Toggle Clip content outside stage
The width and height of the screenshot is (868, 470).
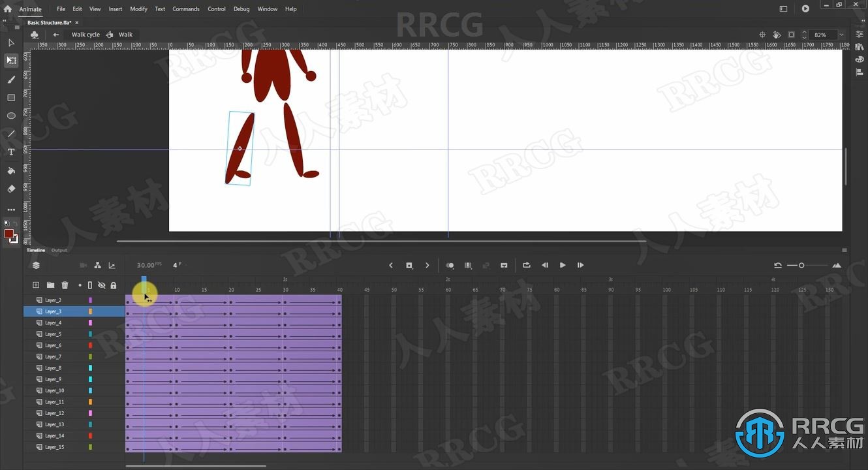point(791,35)
